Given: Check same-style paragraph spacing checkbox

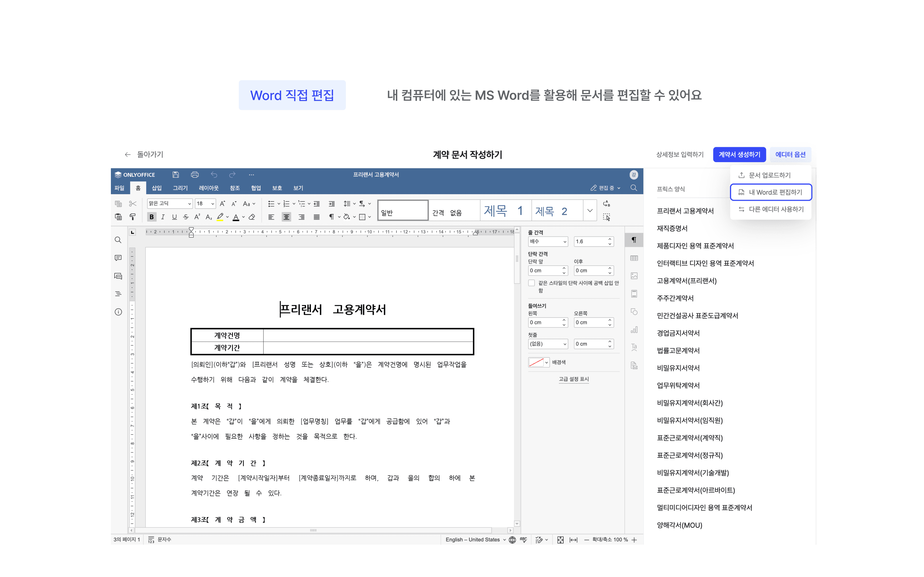Looking at the screenshot, I should click(532, 283).
